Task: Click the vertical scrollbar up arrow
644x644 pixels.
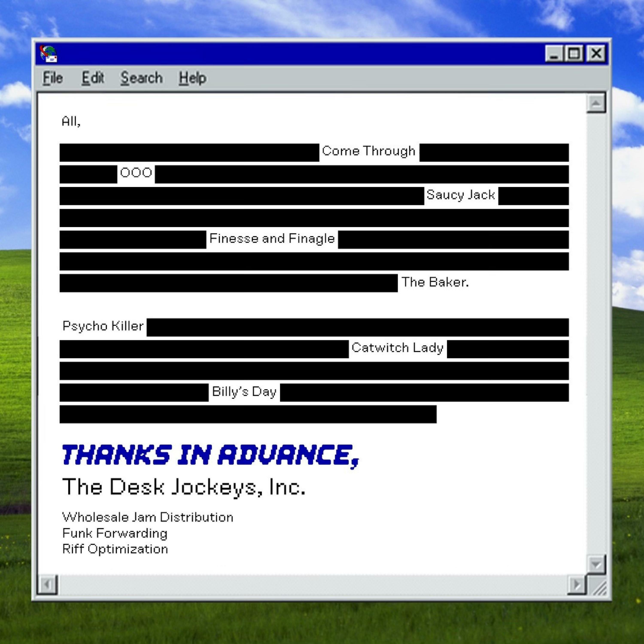Action: pyautogui.click(x=596, y=103)
